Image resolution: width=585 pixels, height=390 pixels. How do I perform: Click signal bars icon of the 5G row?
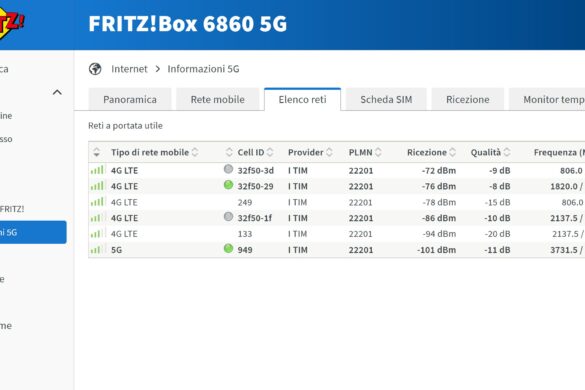pos(97,249)
